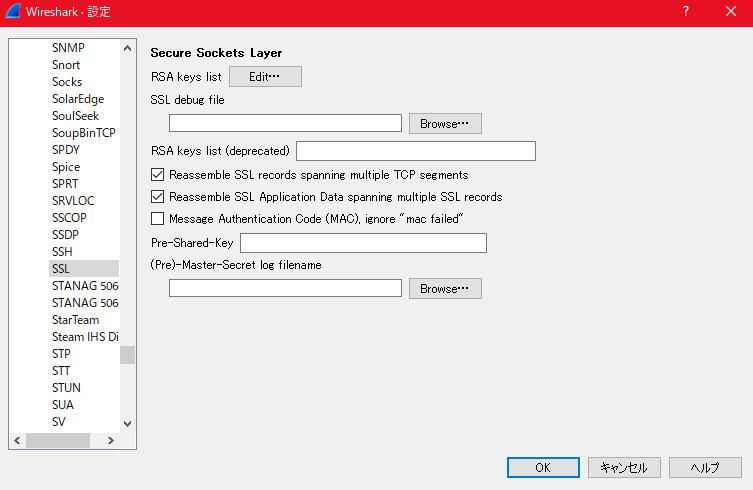The height and width of the screenshot is (490, 753).
Task: Select SV in the protocol list
Action: (59, 422)
